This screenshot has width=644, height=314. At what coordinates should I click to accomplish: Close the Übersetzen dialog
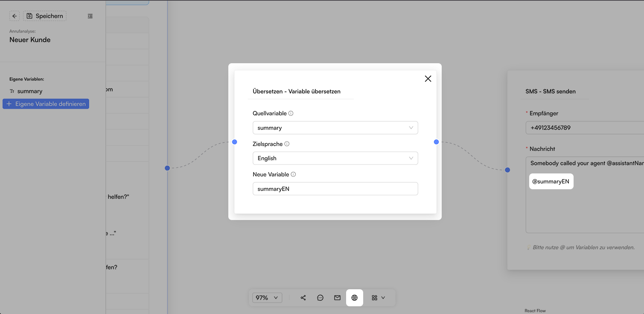pos(428,79)
